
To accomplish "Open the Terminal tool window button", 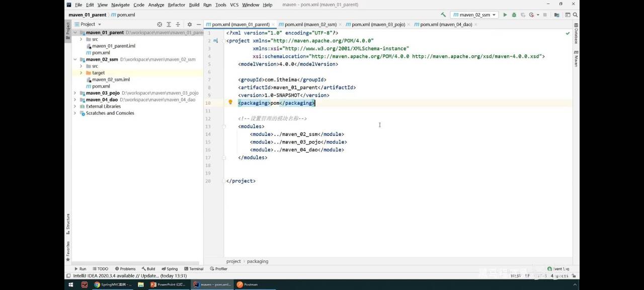I will point(193,269).
